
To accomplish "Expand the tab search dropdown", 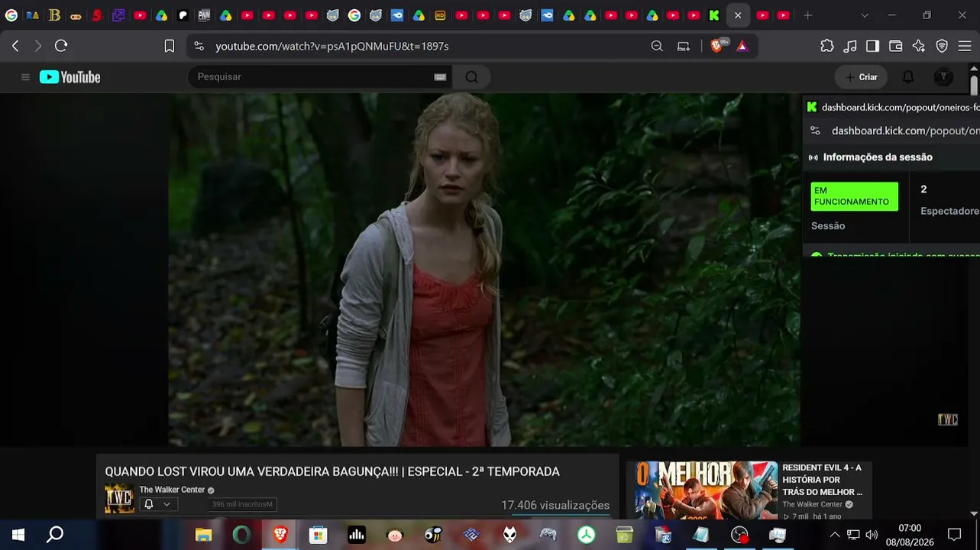I will click(865, 15).
